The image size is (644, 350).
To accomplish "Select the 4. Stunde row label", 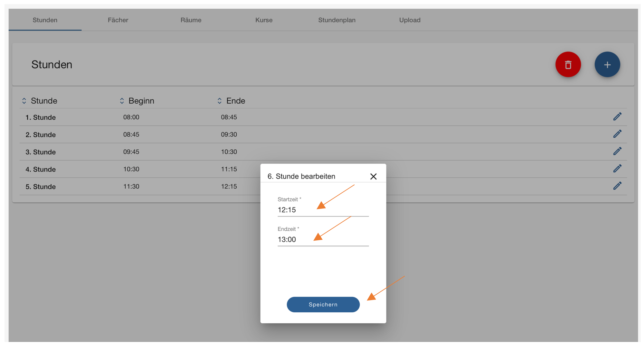I will point(41,170).
